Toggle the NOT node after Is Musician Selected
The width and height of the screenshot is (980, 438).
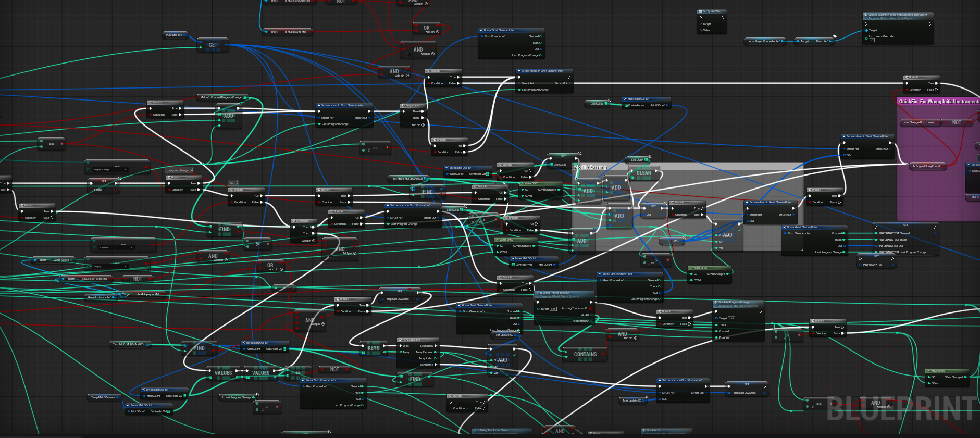click(x=137, y=279)
